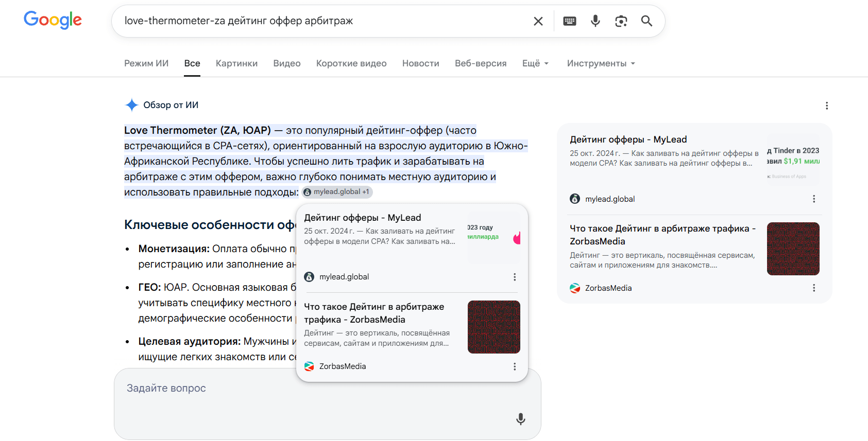Expand the Инструменты dropdown
868x441 pixels.
coord(601,63)
